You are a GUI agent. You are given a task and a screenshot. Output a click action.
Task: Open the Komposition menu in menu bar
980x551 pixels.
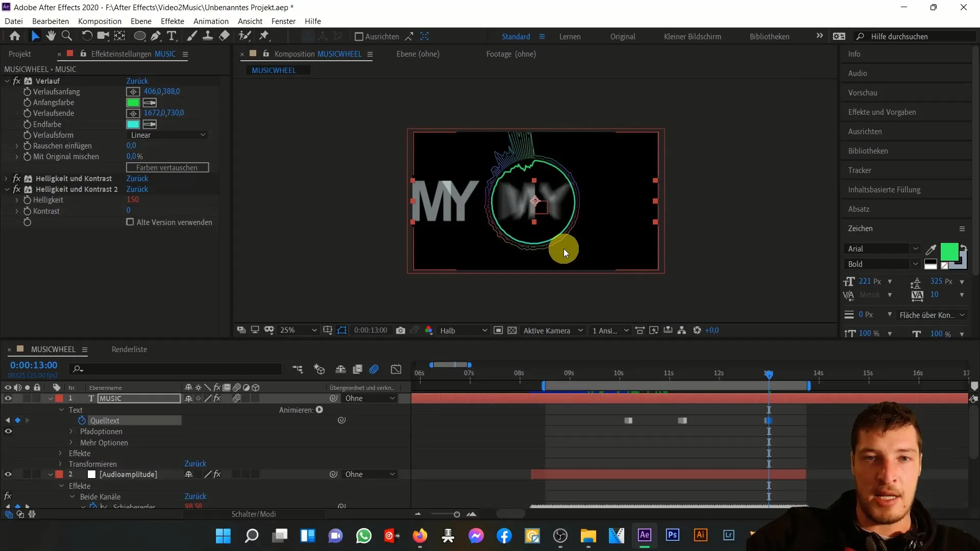[x=100, y=21]
